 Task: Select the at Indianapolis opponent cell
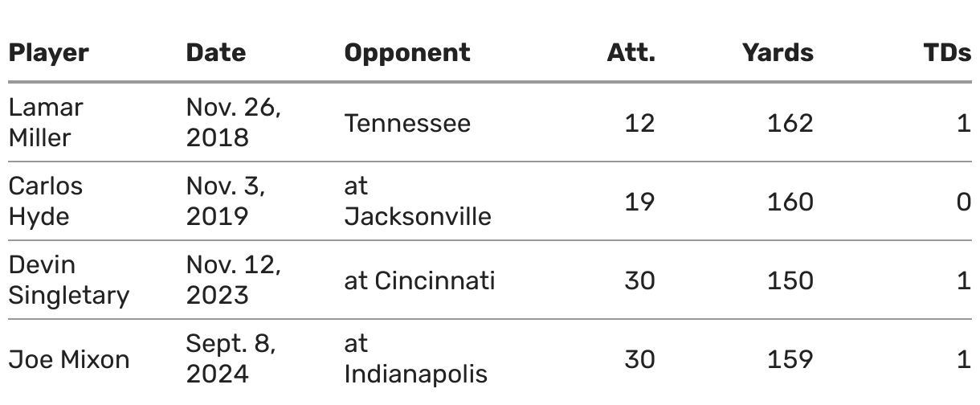pyautogui.click(x=415, y=358)
